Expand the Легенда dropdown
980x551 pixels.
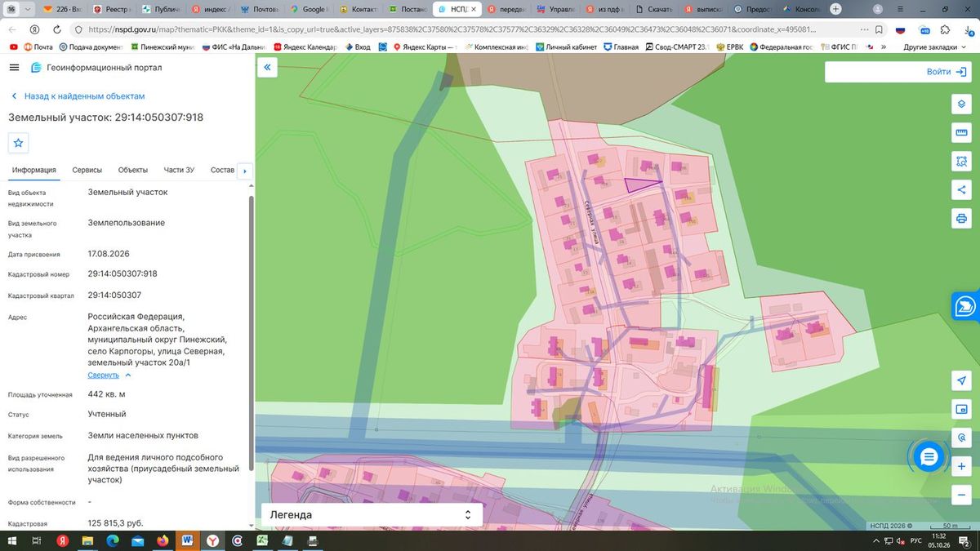click(x=372, y=515)
